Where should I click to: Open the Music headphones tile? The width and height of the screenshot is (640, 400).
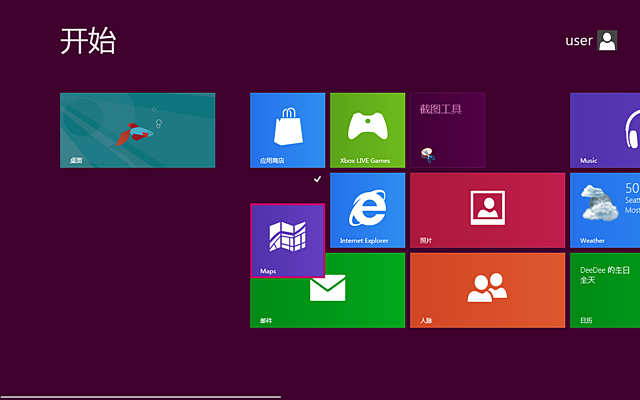point(605,130)
